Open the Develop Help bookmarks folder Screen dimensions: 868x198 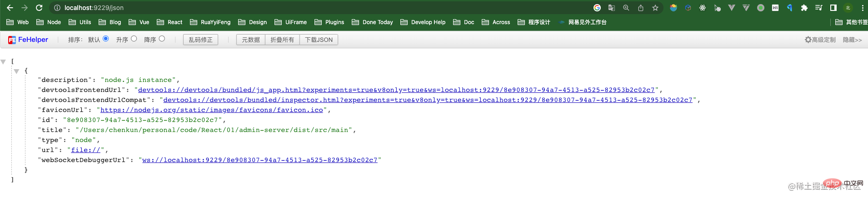pos(423,22)
